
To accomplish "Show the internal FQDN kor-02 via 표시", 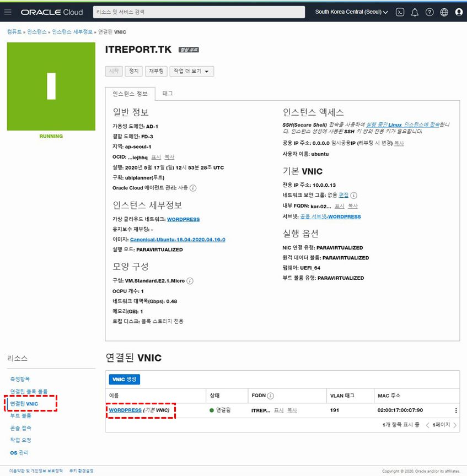I will (340, 206).
